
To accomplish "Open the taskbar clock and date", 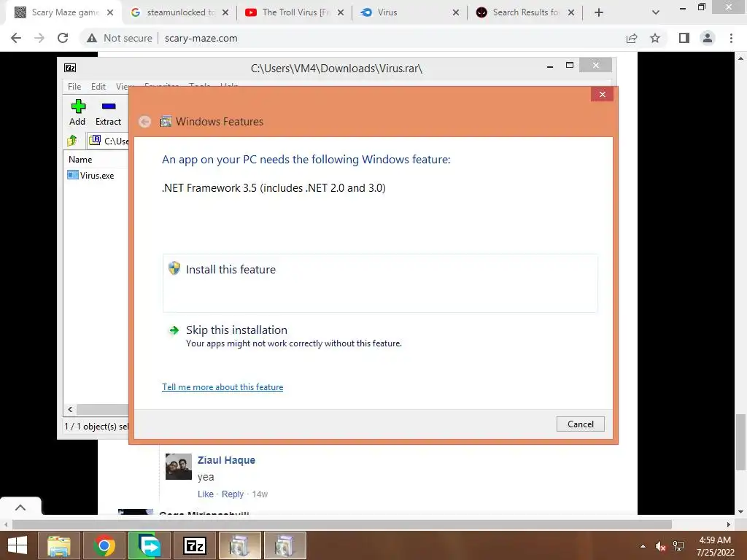I will click(x=715, y=546).
